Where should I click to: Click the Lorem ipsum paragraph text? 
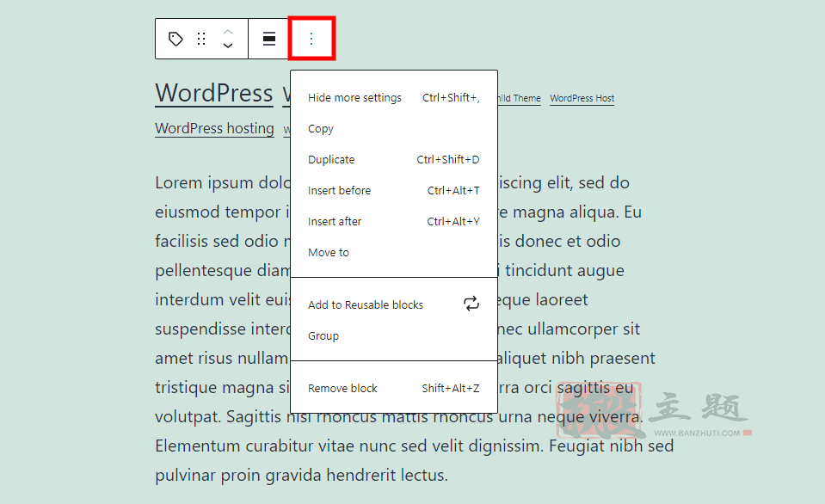pos(415,329)
